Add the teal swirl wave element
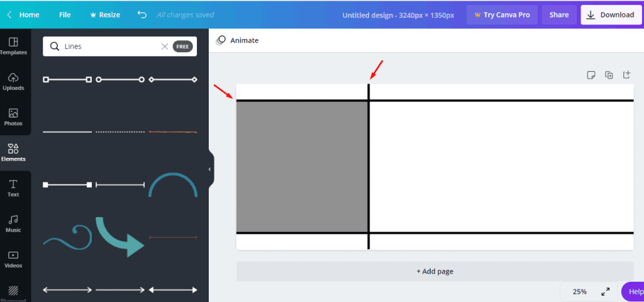This screenshot has width=644, height=302. (67, 237)
